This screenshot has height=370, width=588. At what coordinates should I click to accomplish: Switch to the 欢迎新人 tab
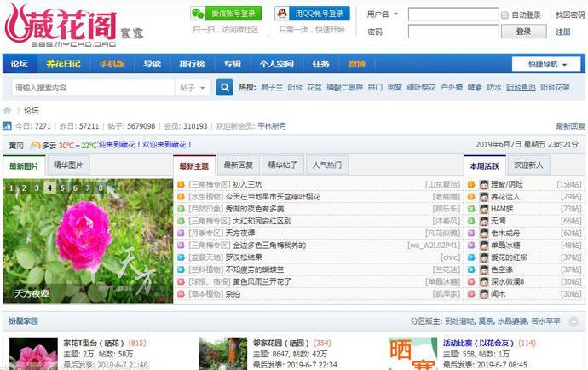click(x=528, y=165)
